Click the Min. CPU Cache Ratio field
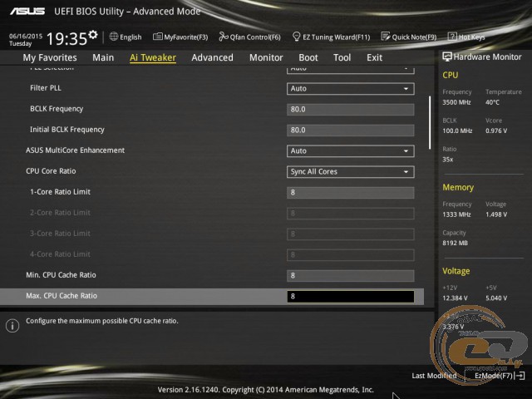532x399 pixels. click(x=351, y=276)
